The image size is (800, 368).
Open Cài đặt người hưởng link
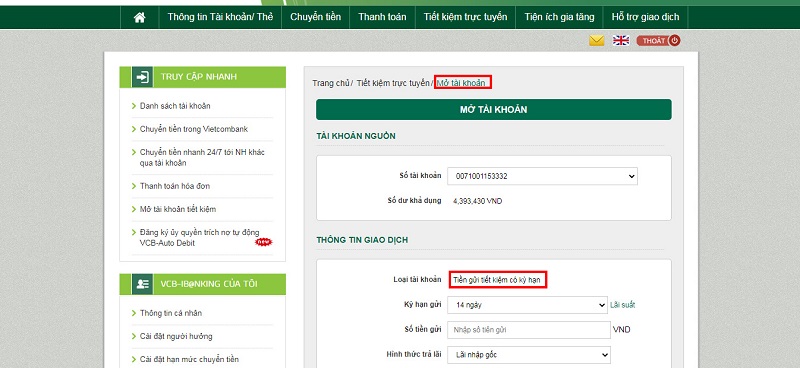(176, 336)
